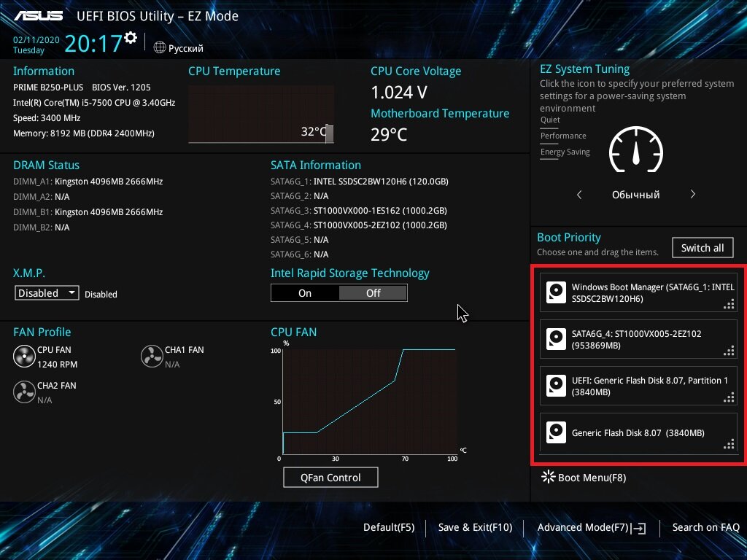The image size is (747, 560).
Task: Click the CHA2 FAN icon
Action: point(24,392)
